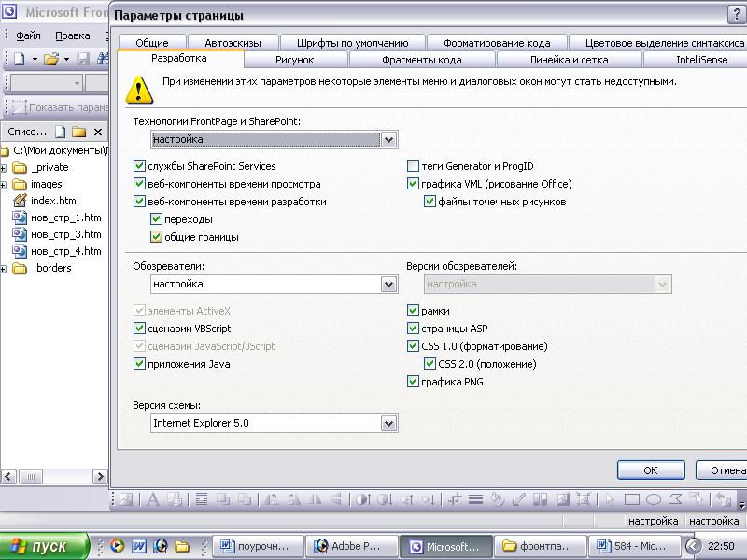Click the Bring Forward icon
The width and height of the screenshot is (747, 560).
point(223,499)
